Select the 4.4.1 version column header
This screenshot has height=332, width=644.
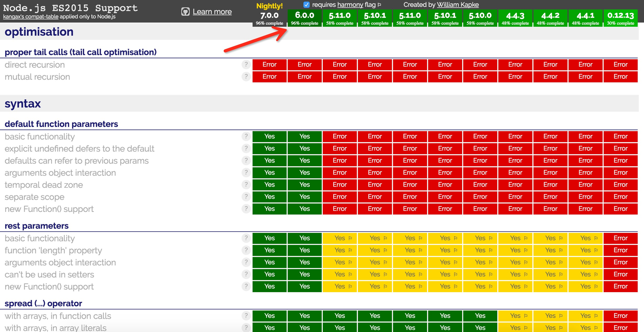(585, 18)
